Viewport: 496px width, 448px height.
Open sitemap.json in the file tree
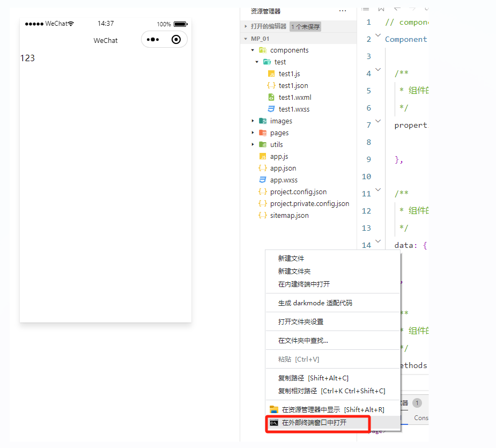pos(289,215)
